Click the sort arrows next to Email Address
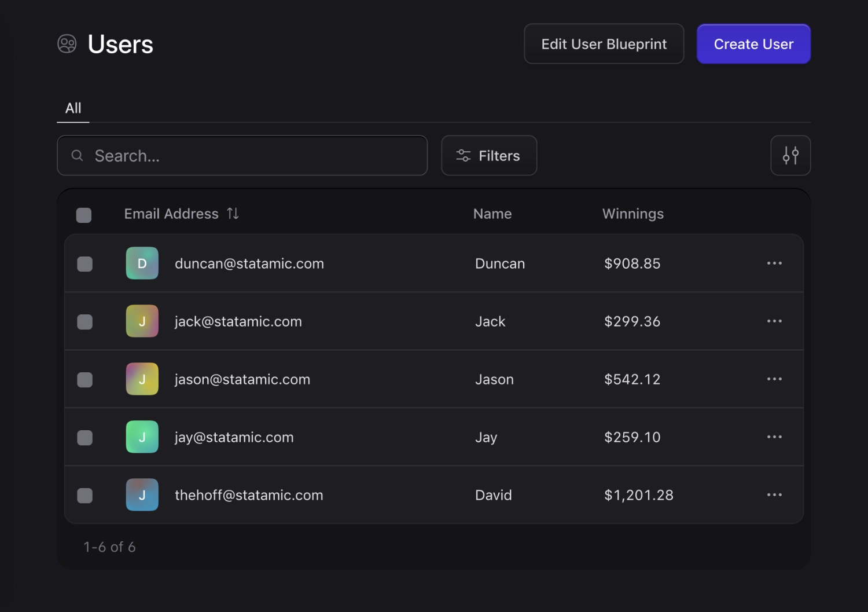The width and height of the screenshot is (868, 612). [x=233, y=214]
